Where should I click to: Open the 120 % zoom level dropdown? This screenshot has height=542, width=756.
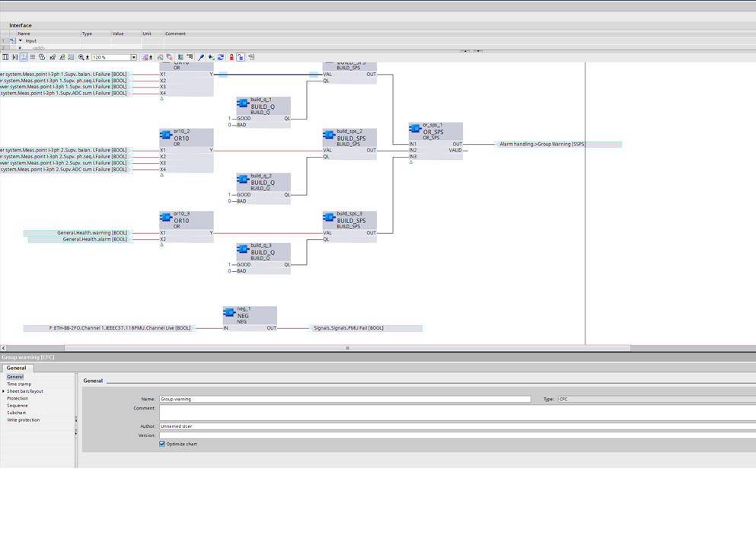pos(134,57)
